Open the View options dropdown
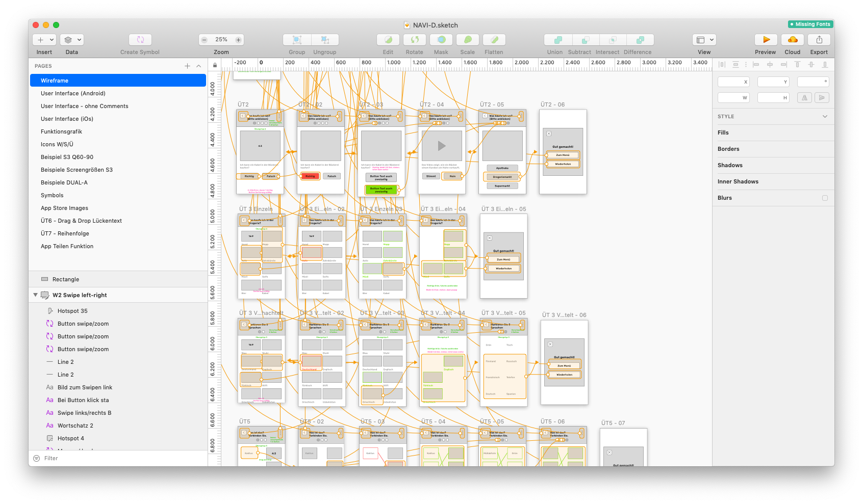This screenshot has height=504, width=863. tap(704, 40)
